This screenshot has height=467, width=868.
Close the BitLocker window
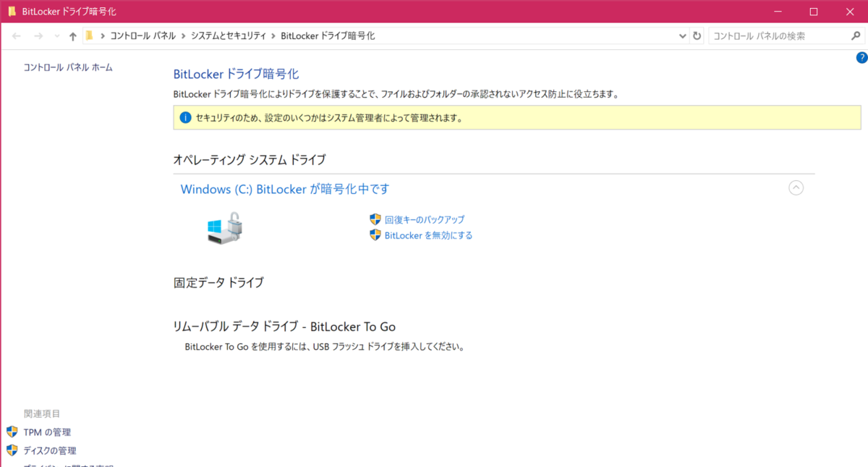pos(850,11)
